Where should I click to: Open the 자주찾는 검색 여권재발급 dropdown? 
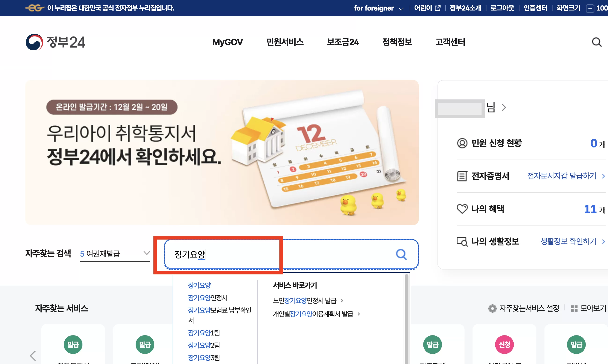coord(115,254)
